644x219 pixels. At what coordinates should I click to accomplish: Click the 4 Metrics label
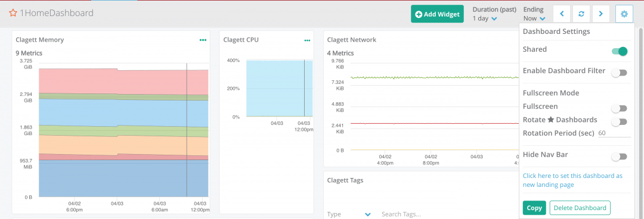point(340,53)
